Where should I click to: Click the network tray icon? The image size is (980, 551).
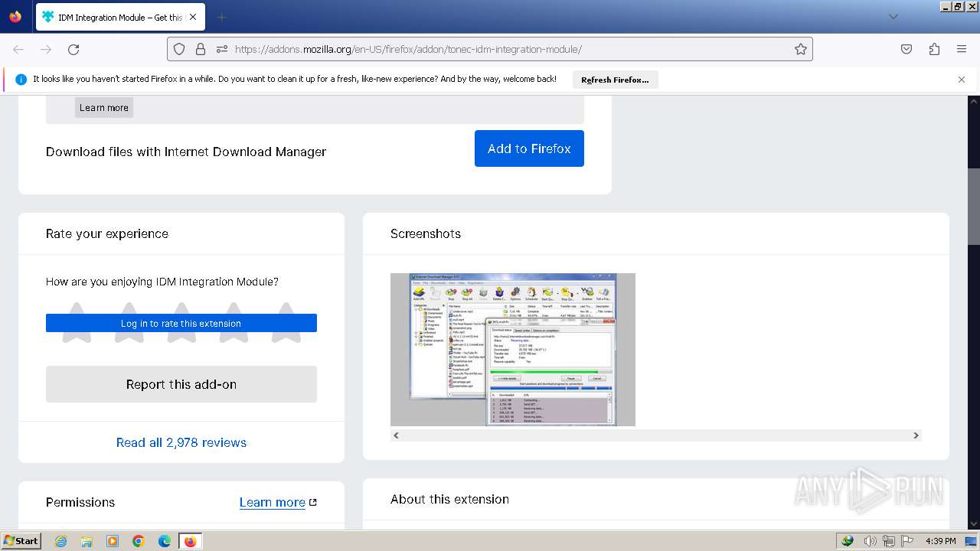(x=889, y=541)
